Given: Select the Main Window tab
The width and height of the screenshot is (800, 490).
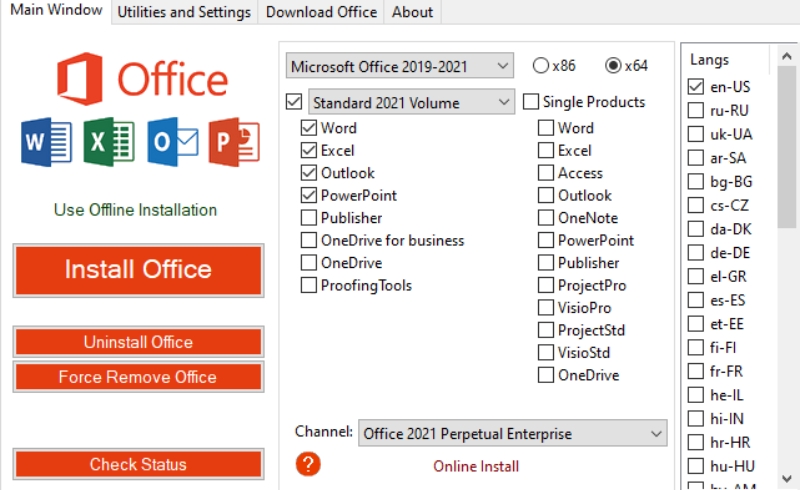Looking at the screenshot, I should [56, 11].
